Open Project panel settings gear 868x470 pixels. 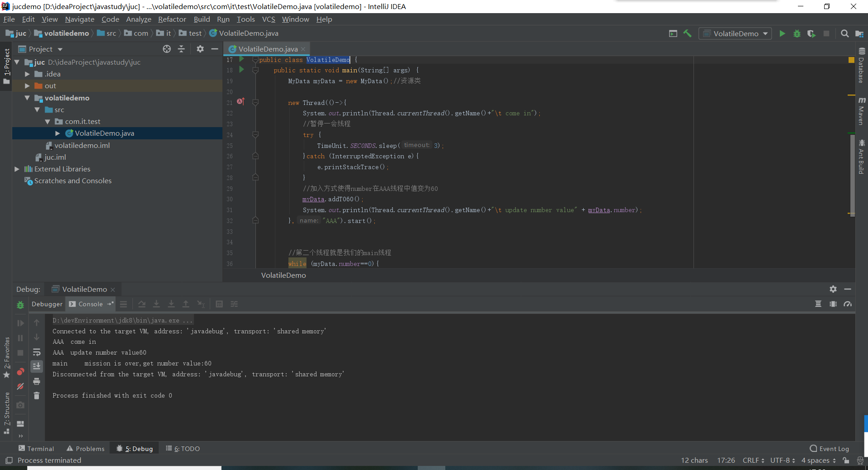(x=200, y=49)
